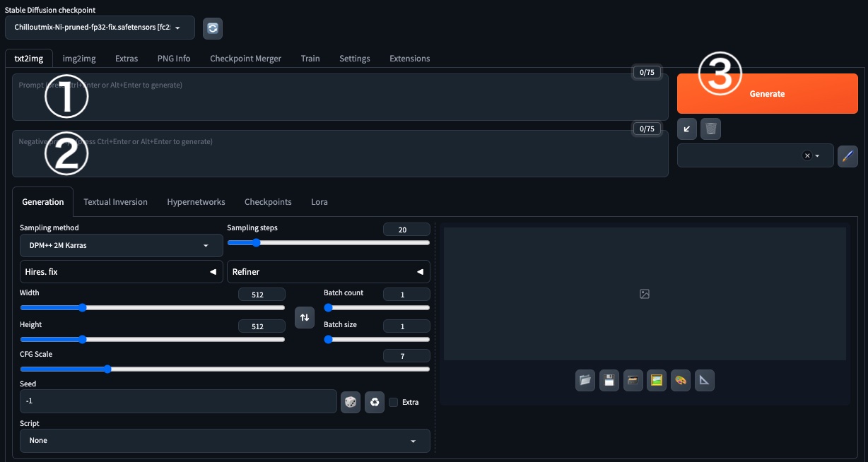868x462 pixels.
Task: Expand the Refiner section
Action: (x=328, y=272)
